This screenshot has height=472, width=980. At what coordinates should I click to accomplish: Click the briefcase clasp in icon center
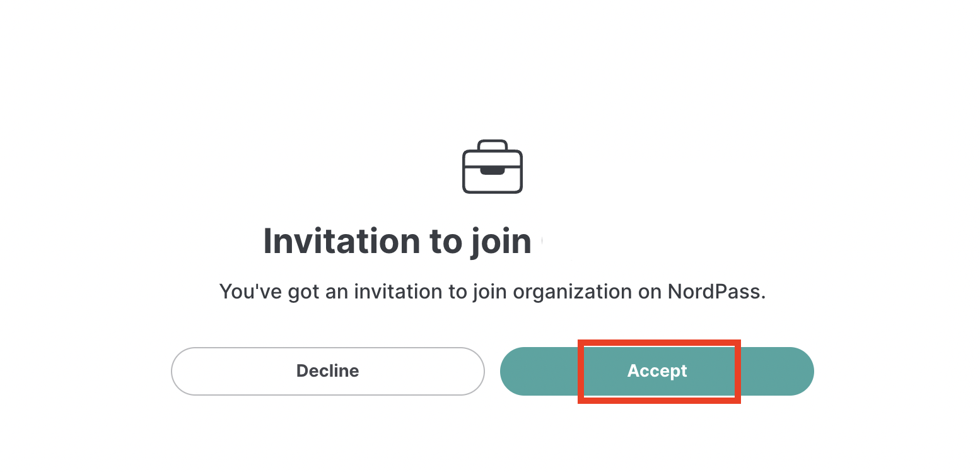[493, 170]
